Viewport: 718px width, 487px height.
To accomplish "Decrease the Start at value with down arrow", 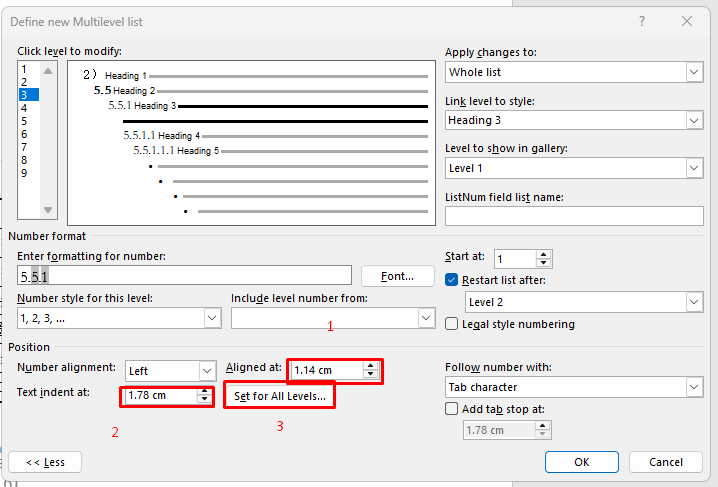I will [543, 263].
